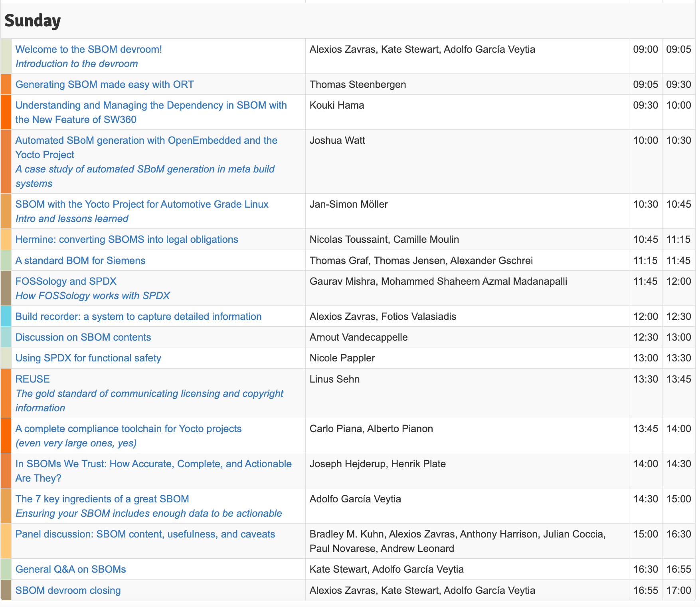Select speaker name 'Joshua Watt'
The image size is (700, 607).
click(x=337, y=140)
